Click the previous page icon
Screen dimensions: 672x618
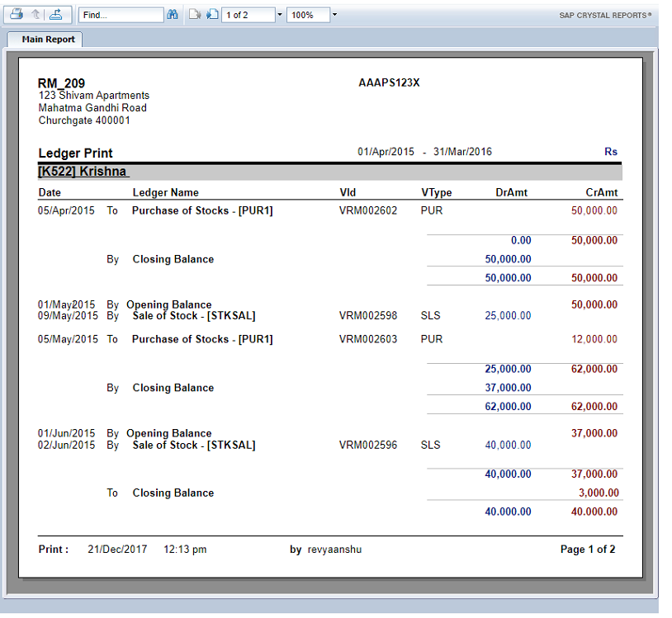(x=195, y=15)
